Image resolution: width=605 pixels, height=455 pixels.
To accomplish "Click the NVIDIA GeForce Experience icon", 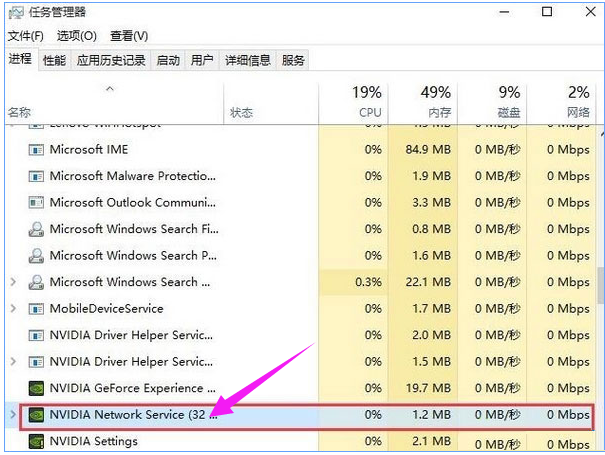I will [36, 388].
